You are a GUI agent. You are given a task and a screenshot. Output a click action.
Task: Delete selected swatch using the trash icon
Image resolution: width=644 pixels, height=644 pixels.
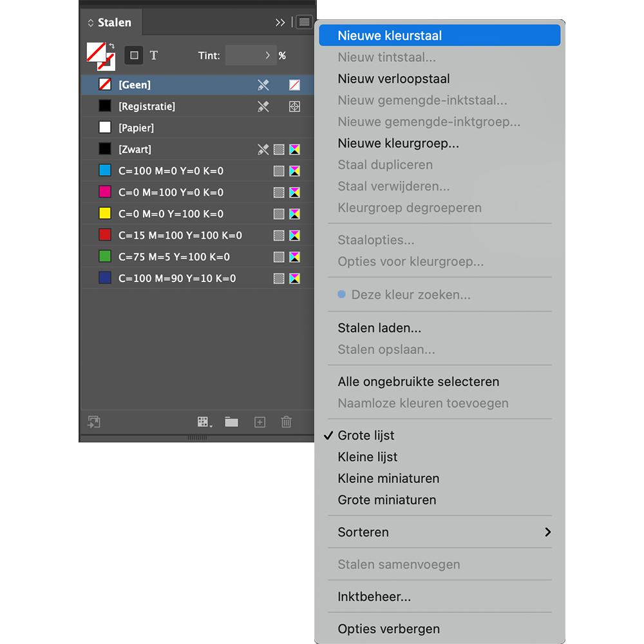pyautogui.click(x=286, y=422)
